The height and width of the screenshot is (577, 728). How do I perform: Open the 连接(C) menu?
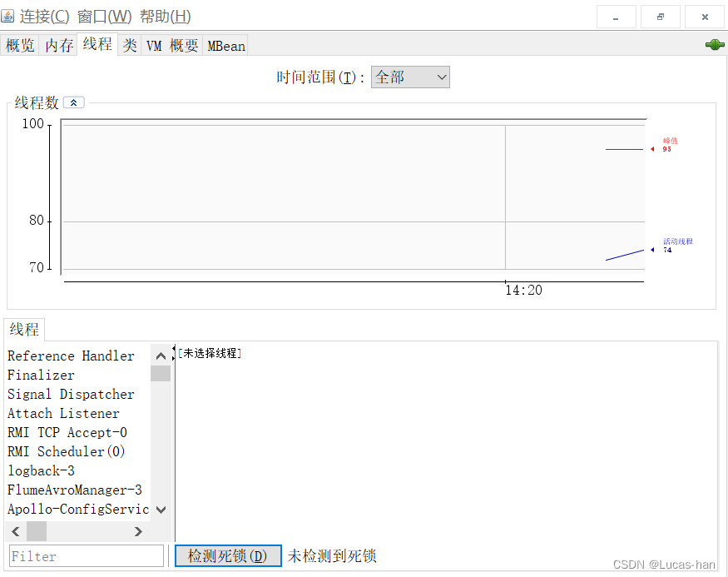pos(45,17)
